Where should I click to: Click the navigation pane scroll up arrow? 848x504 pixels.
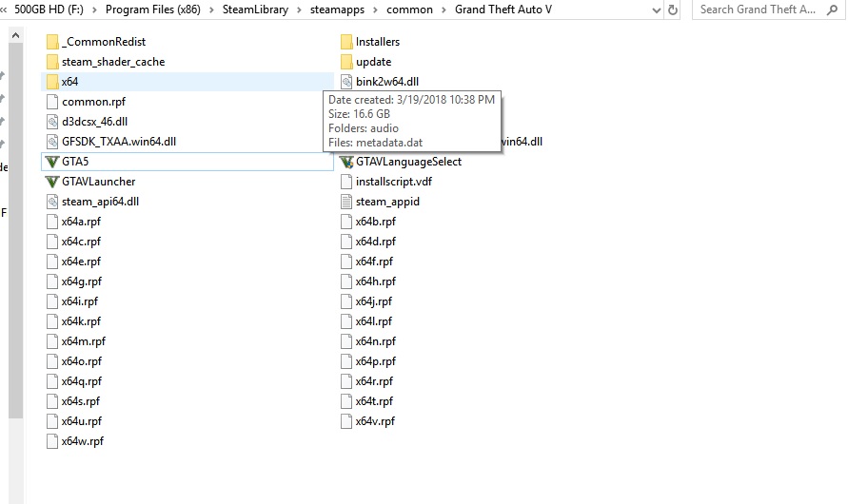click(15, 35)
